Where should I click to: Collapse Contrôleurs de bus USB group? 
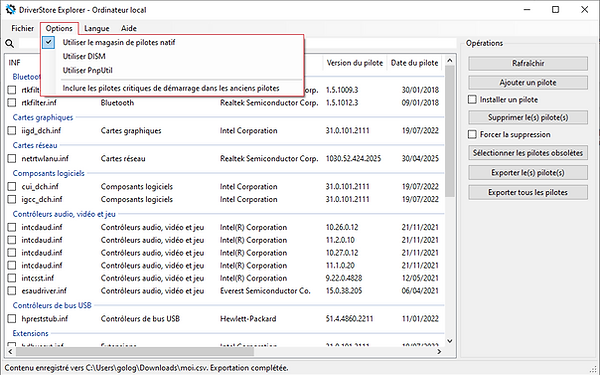52,305
